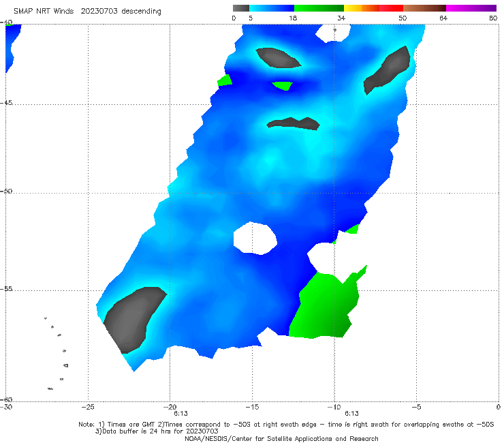Click the green segment of the color bar

[319, 8]
